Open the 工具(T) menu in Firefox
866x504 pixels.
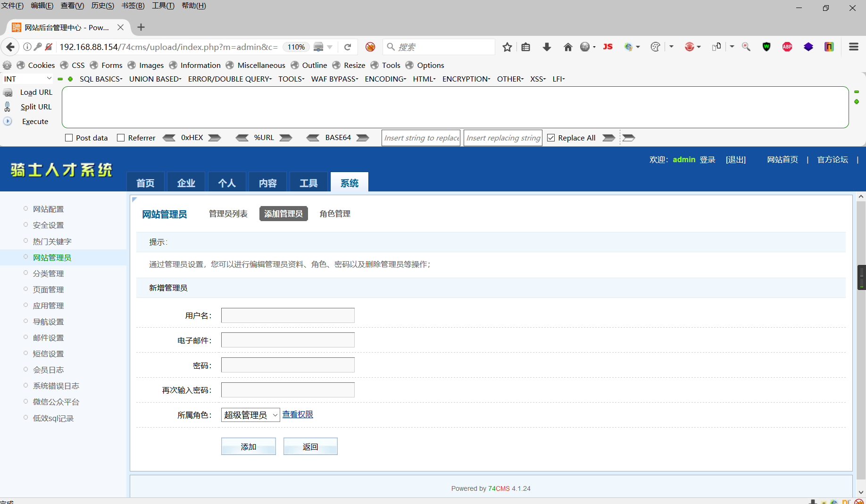click(163, 6)
